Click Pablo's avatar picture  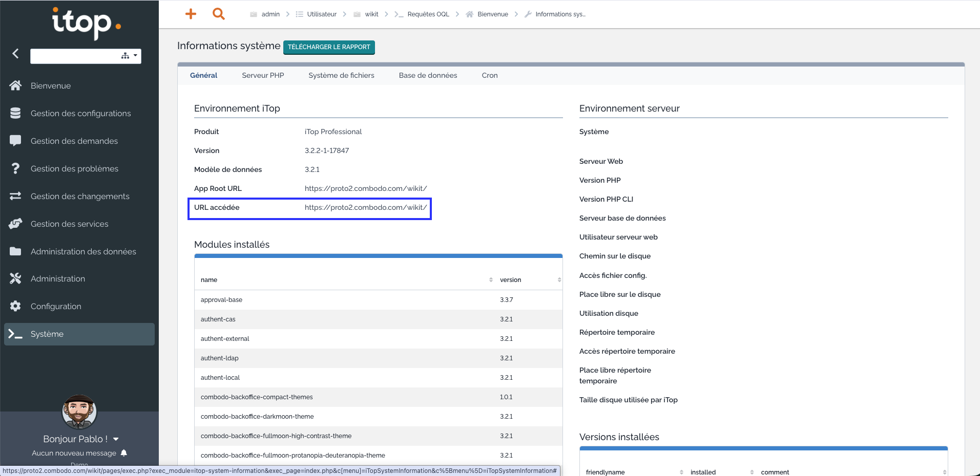tap(79, 412)
